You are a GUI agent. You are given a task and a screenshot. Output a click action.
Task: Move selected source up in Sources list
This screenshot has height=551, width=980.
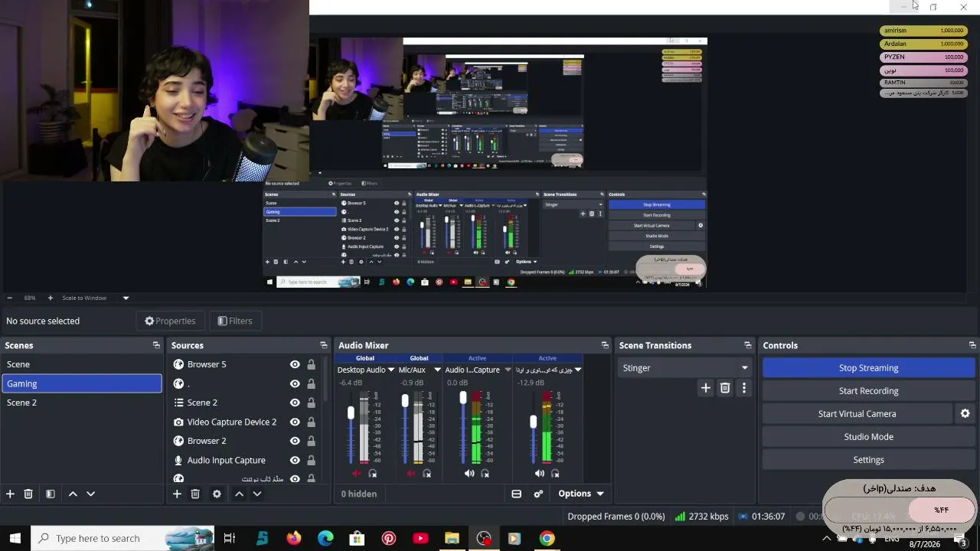[239, 494]
